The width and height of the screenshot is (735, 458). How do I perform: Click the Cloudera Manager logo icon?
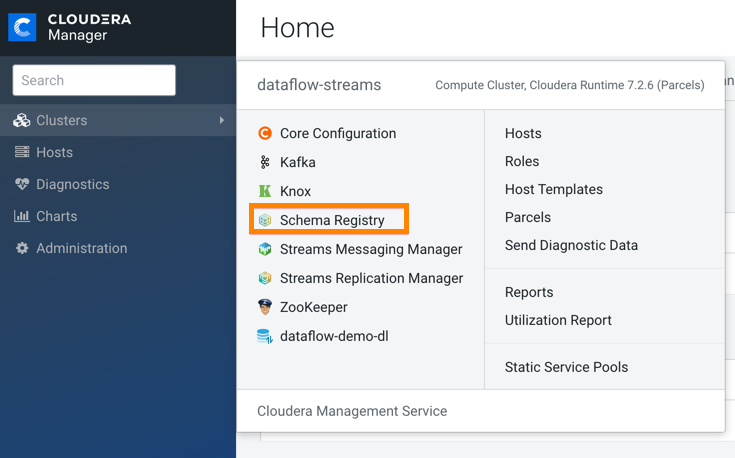pyautogui.click(x=22, y=27)
